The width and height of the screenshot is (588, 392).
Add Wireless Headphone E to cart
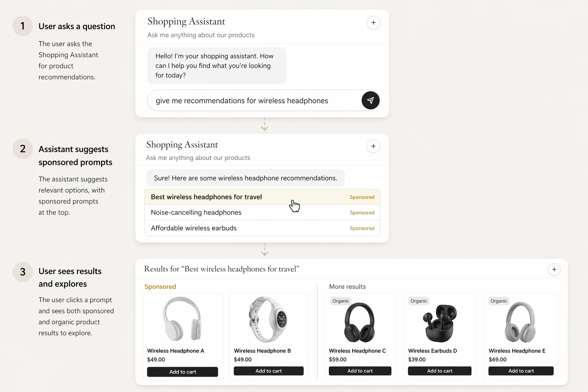tap(521, 371)
